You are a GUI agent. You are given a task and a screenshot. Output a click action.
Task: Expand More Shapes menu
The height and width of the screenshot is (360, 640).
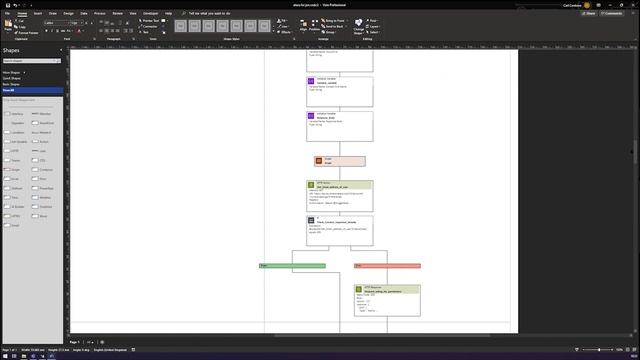14,73
